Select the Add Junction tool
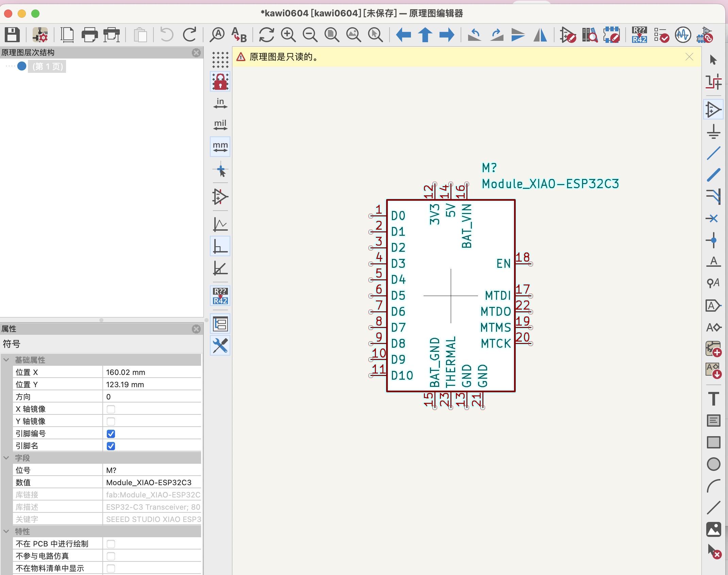Image resolution: width=728 pixels, height=575 pixels. pos(713,240)
